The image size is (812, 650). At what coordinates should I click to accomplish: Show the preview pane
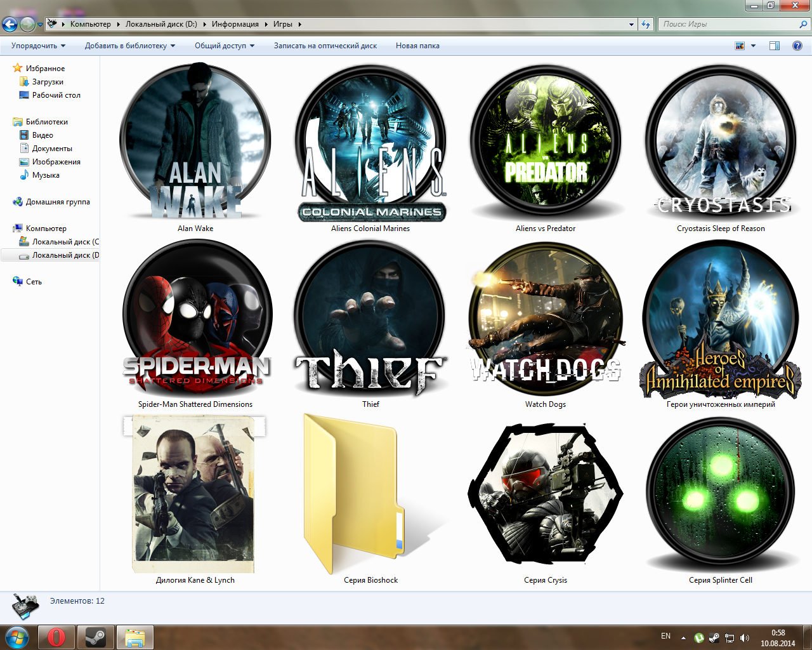click(775, 46)
